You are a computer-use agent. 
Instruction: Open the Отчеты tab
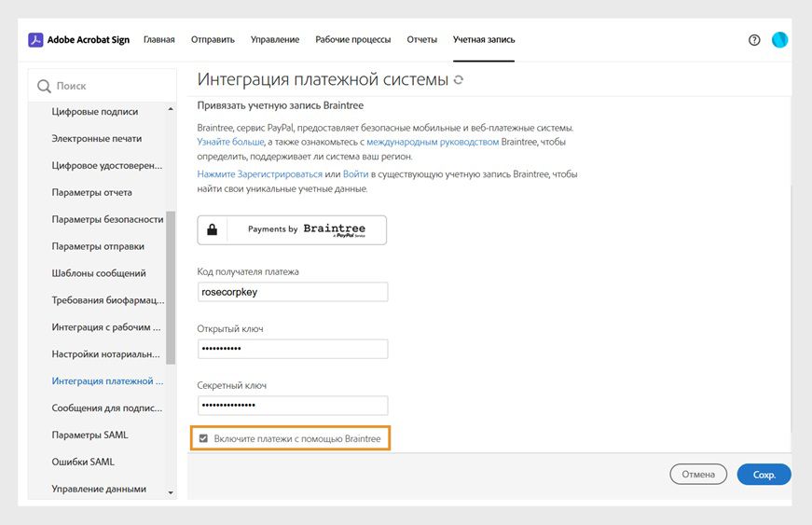tap(422, 40)
